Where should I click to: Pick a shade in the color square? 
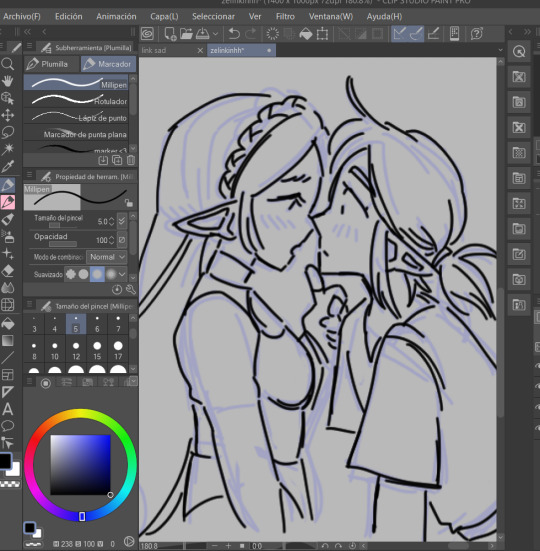(80, 465)
